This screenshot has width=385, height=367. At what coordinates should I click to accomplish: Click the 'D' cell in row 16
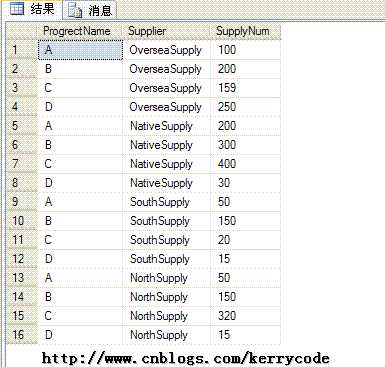click(x=80, y=335)
